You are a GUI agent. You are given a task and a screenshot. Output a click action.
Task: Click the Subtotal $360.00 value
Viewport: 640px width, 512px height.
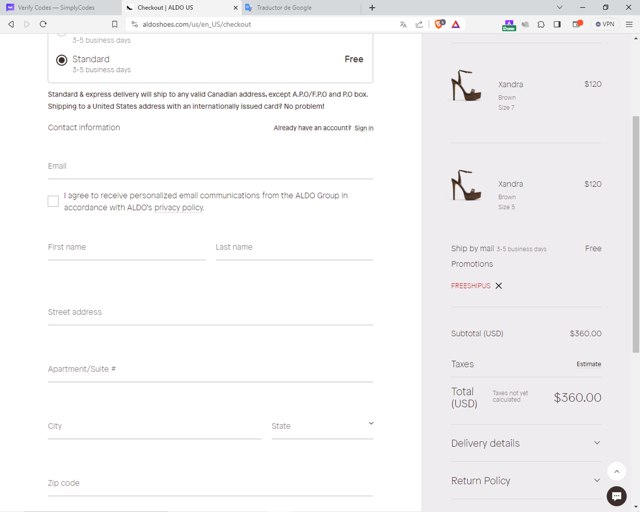pos(585,334)
